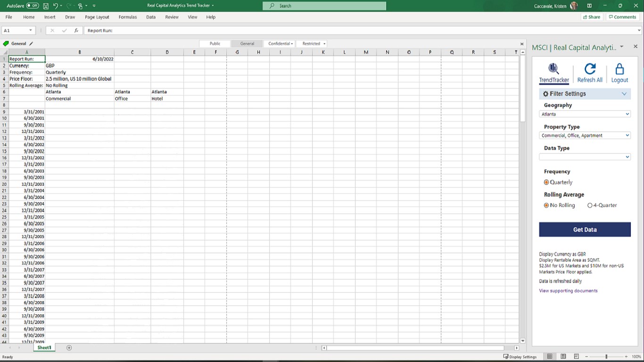This screenshot has height=362, width=644.
Task: Click the Comments button
Action: (x=622, y=17)
